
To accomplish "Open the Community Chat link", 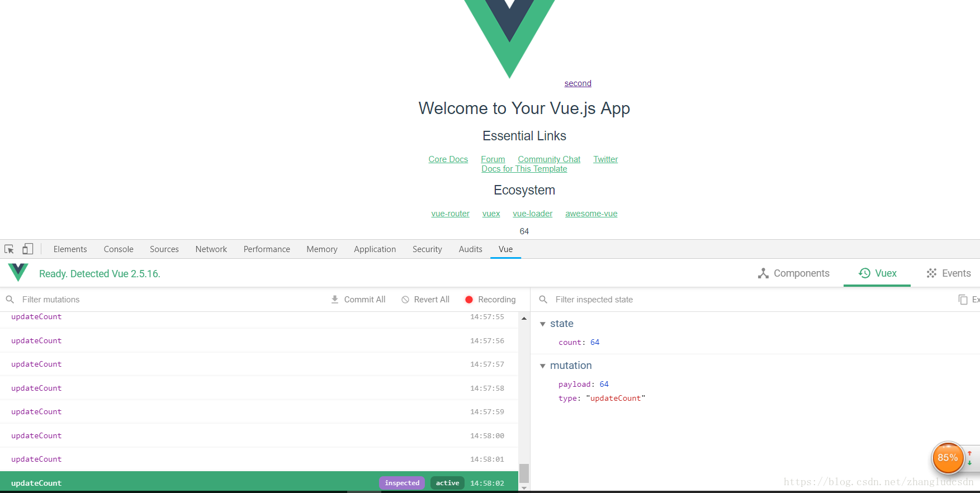I will click(549, 159).
